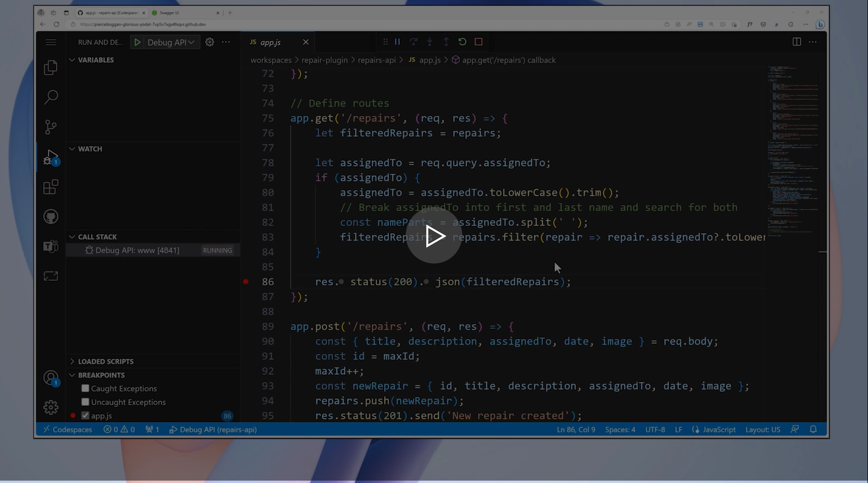Open the Debug API launch configuration dropdown
868x483 pixels.
191,42
